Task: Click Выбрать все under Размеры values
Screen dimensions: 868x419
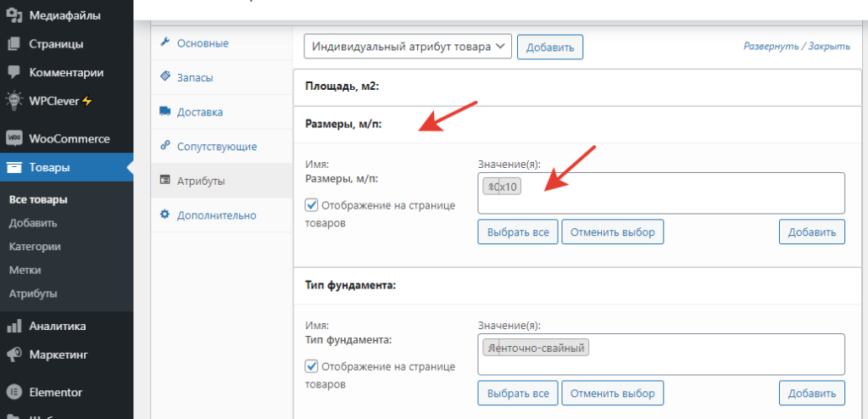Action: [517, 232]
